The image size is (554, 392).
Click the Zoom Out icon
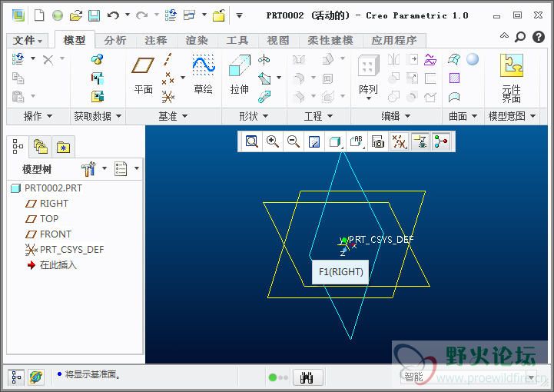pyautogui.click(x=294, y=141)
